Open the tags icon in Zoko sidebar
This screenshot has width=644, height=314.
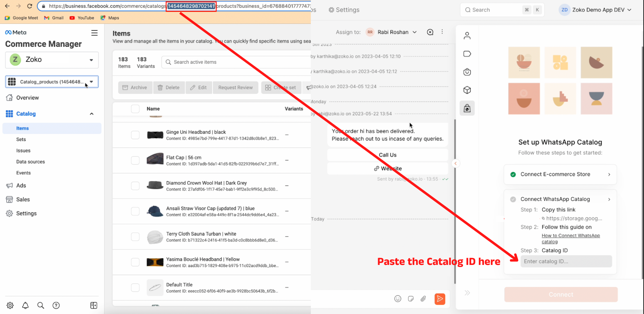point(467,54)
